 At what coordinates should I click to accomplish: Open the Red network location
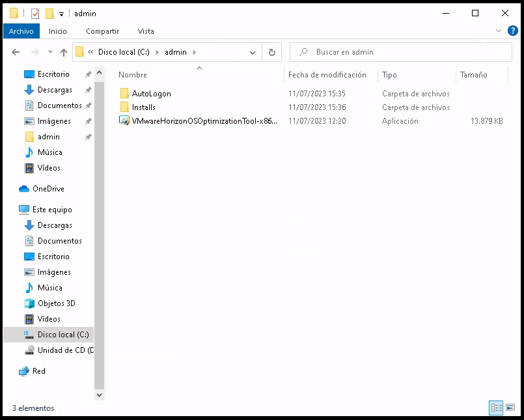[x=38, y=371]
